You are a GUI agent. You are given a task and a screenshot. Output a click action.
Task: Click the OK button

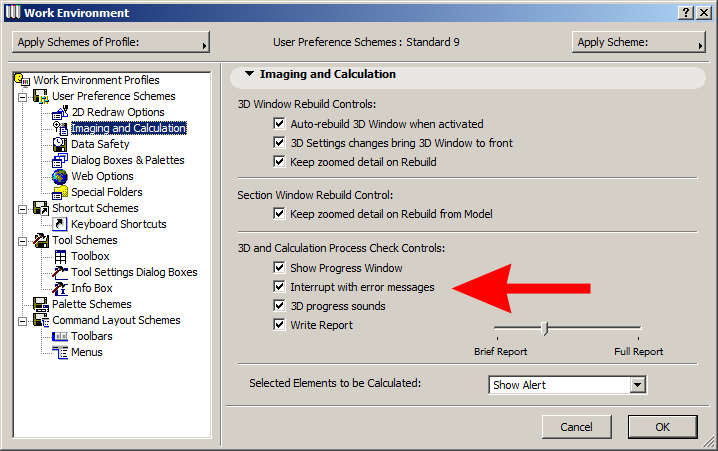pyautogui.click(x=662, y=427)
